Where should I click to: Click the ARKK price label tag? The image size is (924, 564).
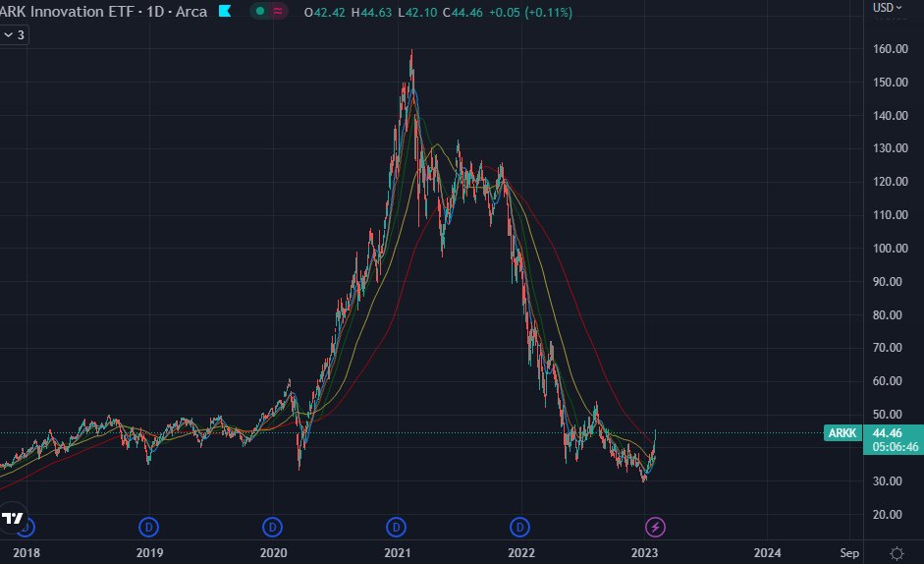tap(842, 433)
